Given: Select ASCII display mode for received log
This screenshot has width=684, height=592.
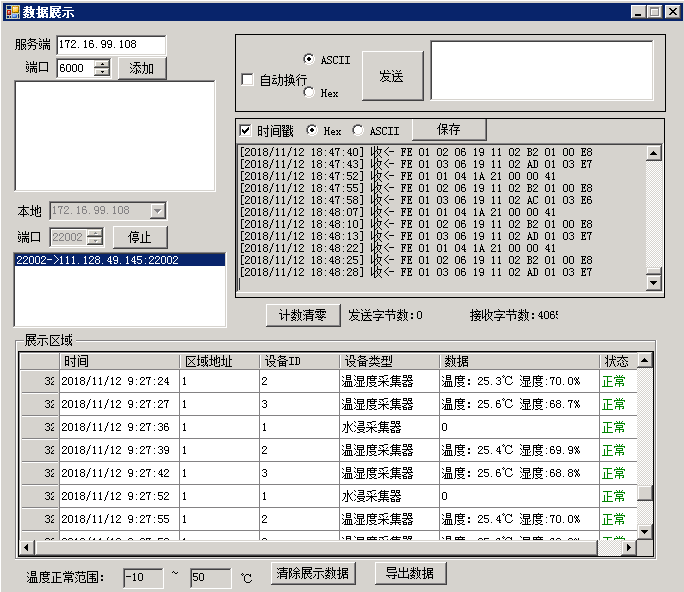Looking at the screenshot, I should coord(359,130).
